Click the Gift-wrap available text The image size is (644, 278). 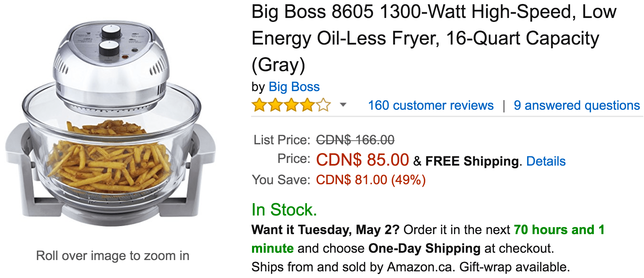(515, 267)
